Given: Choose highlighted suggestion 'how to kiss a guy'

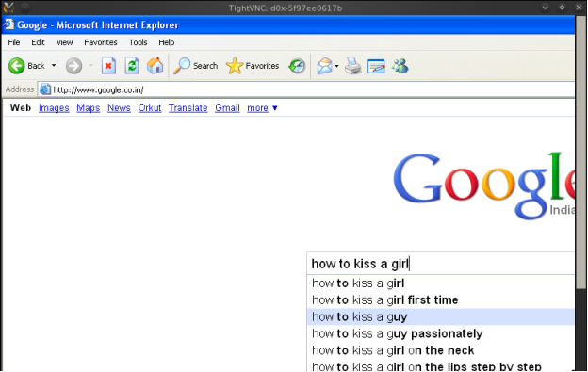Looking at the screenshot, I should [x=441, y=317].
